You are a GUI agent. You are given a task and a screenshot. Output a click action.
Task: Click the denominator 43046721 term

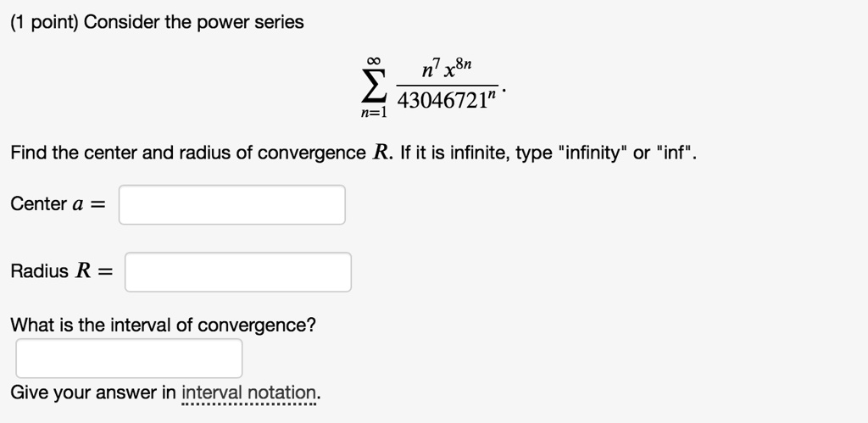point(442,103)
